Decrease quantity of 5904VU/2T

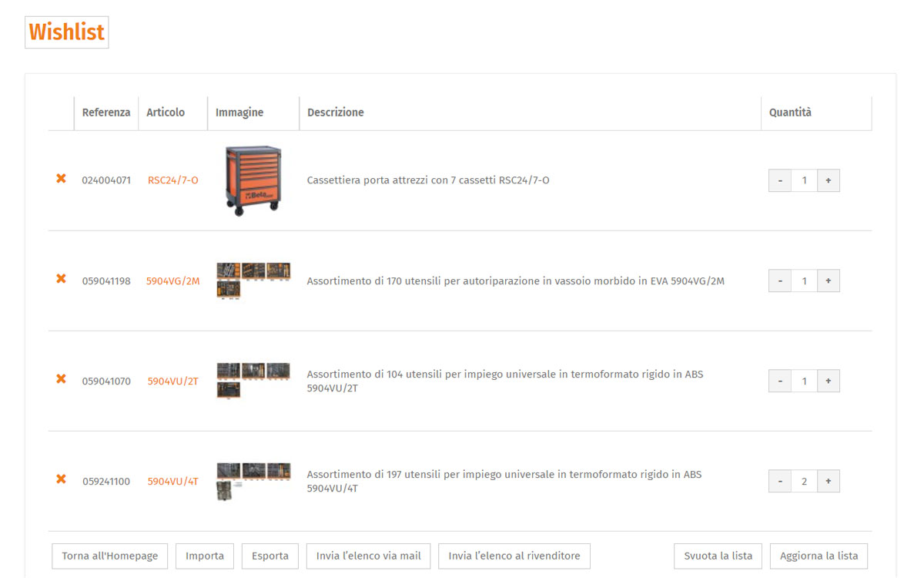[780, 381]
